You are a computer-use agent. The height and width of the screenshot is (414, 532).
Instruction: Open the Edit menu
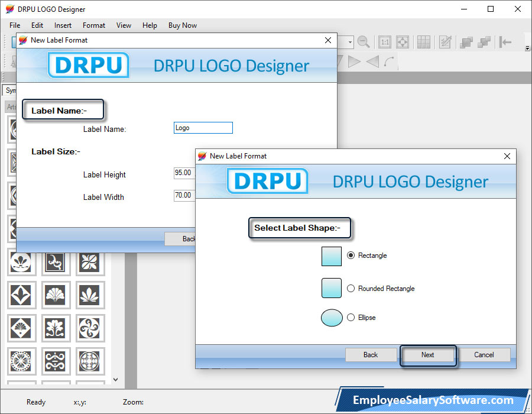tap(37, 25)
